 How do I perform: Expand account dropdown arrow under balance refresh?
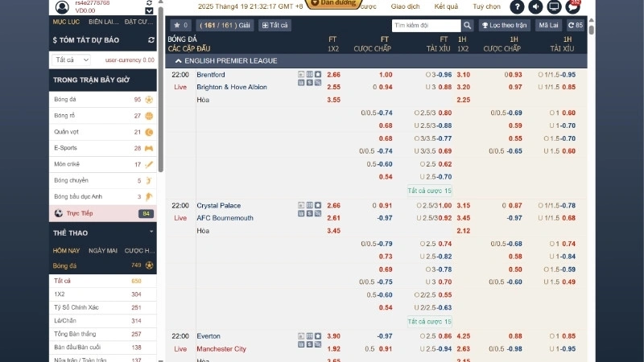(149, 11)
